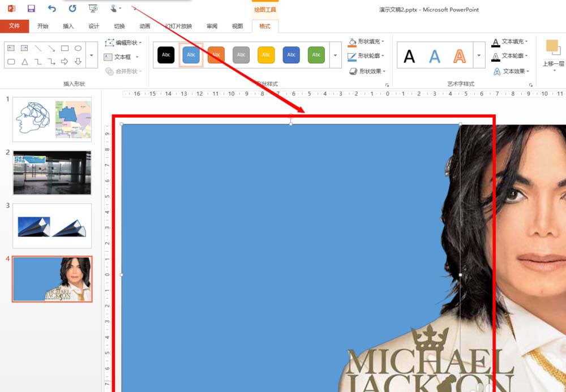Select the oval shape tool
The image size is (566, 392).
(x=78, y=48)
